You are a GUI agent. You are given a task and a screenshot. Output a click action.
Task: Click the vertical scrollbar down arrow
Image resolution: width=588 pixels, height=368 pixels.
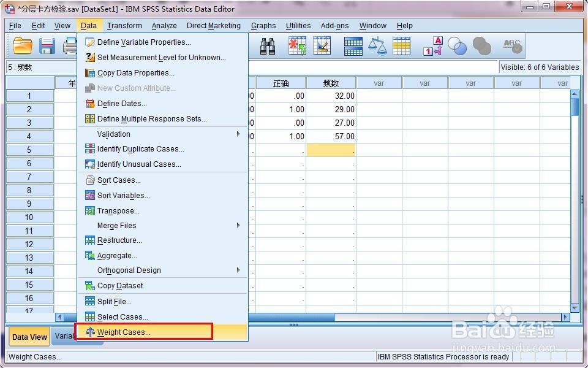(575, 308)
